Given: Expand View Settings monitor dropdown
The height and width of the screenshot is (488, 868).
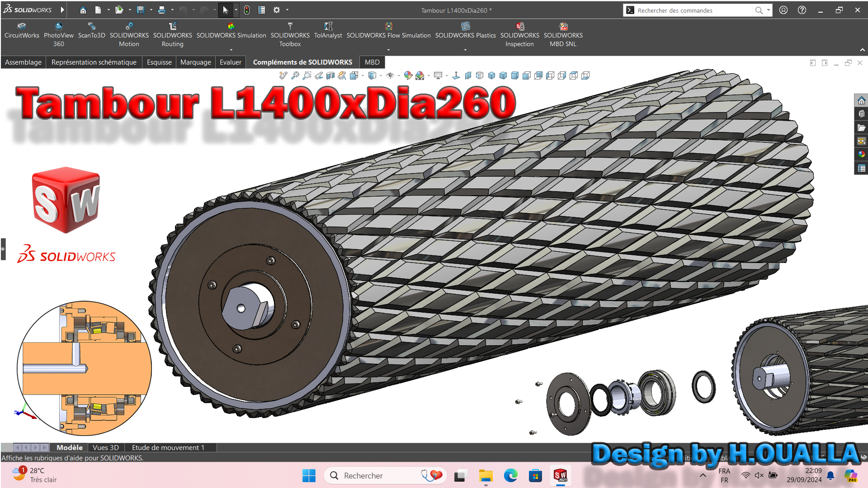Looking at the screenshot, I should coord(447,75).
